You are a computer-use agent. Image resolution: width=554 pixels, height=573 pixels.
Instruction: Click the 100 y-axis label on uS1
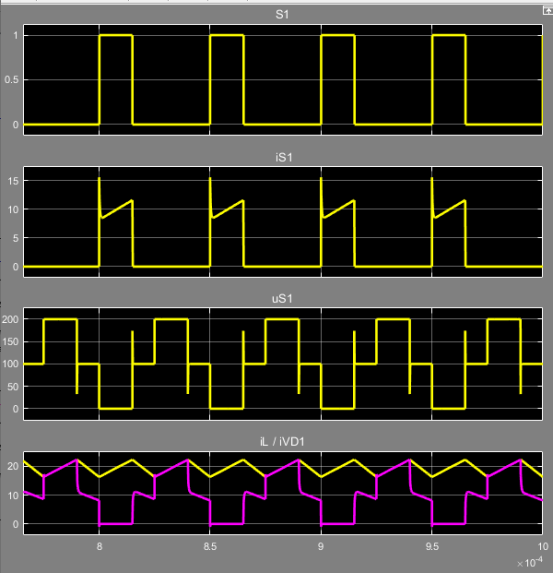point(10,364)
